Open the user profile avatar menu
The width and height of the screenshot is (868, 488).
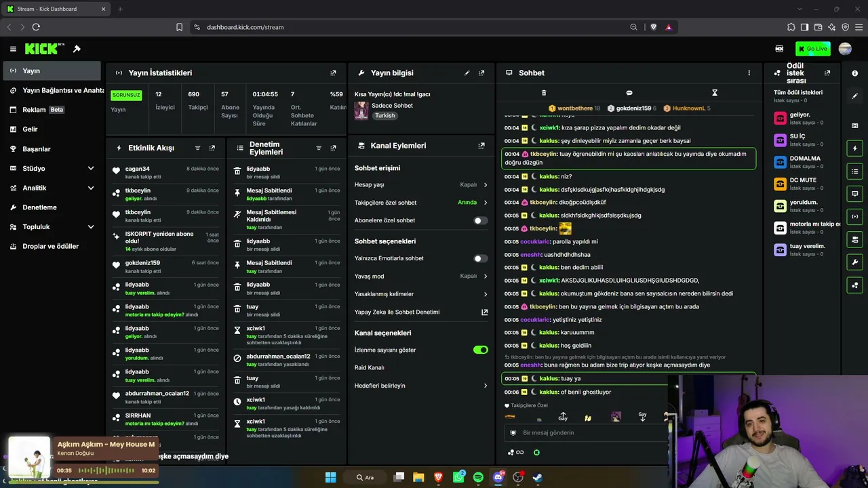click(x=845, y=49)
